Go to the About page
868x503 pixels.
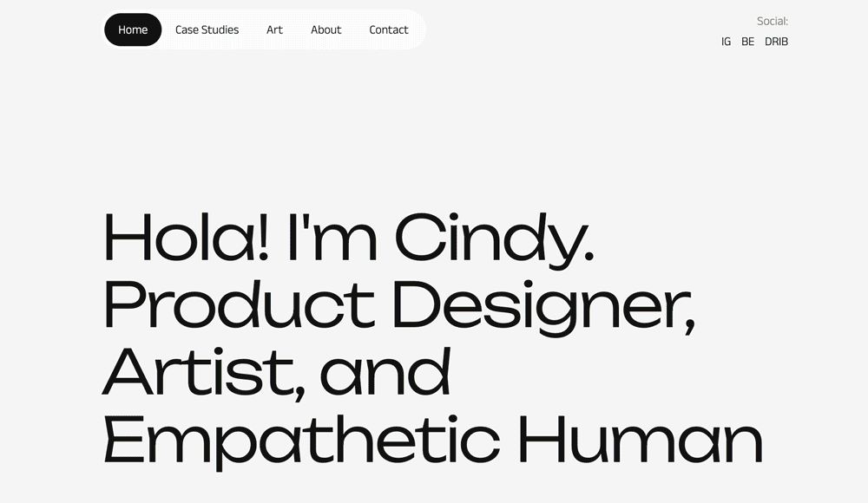coord(325,29)
